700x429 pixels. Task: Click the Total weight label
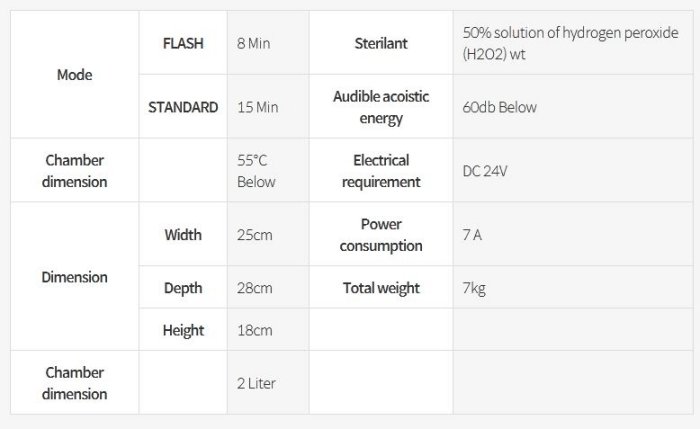click(381, 288)
